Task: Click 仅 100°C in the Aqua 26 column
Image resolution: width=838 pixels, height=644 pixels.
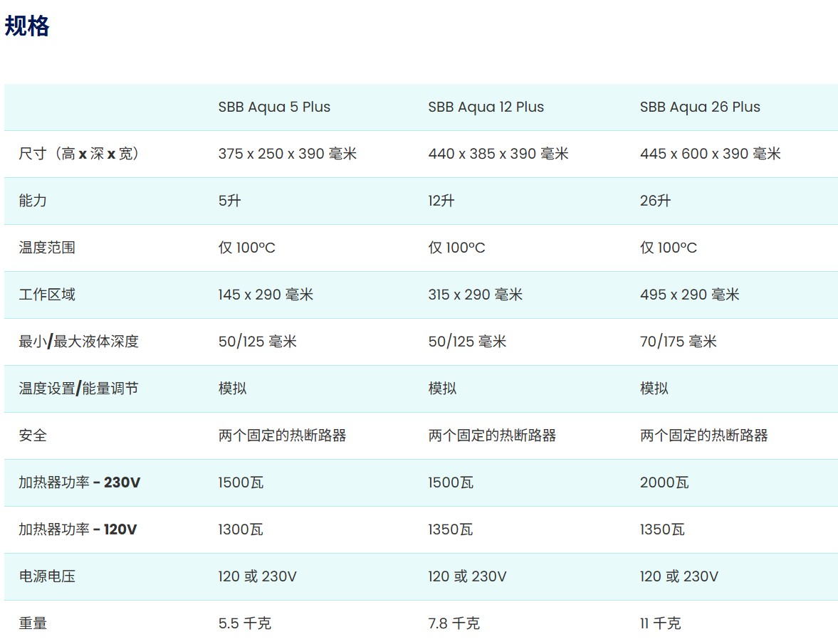Action: point(669,248)
